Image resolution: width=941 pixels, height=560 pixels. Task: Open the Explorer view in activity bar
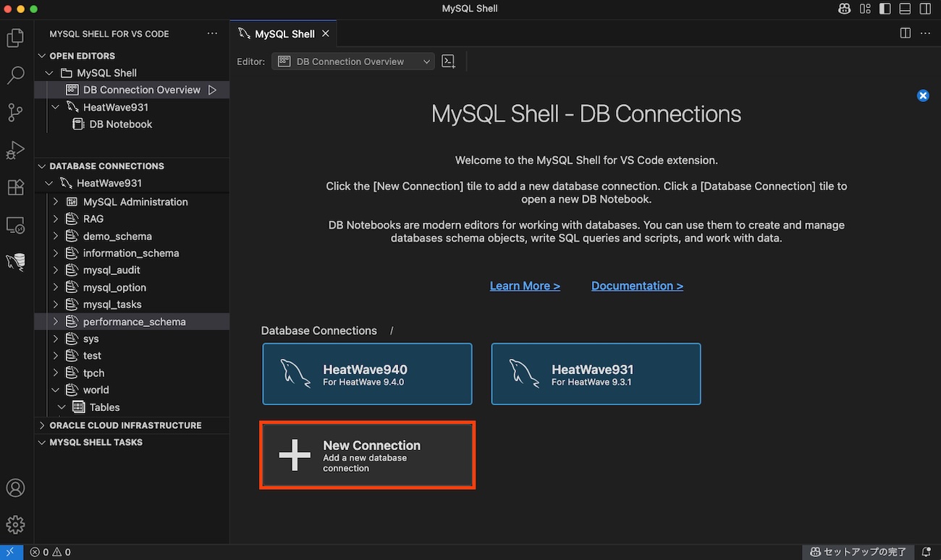click(15, 38)
